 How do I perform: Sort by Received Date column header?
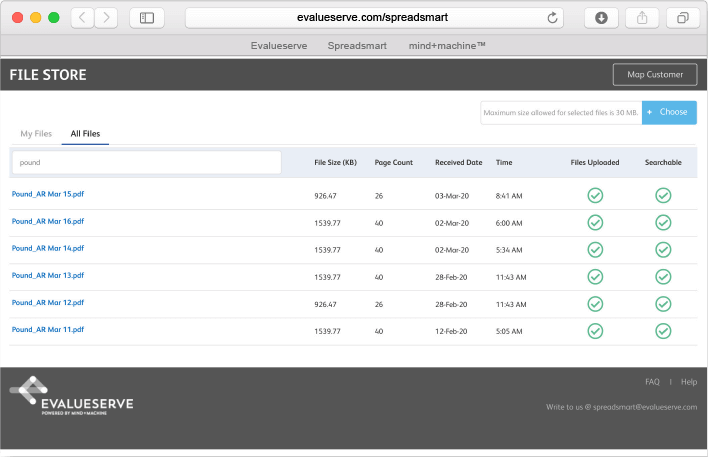[x=459, y=163]
